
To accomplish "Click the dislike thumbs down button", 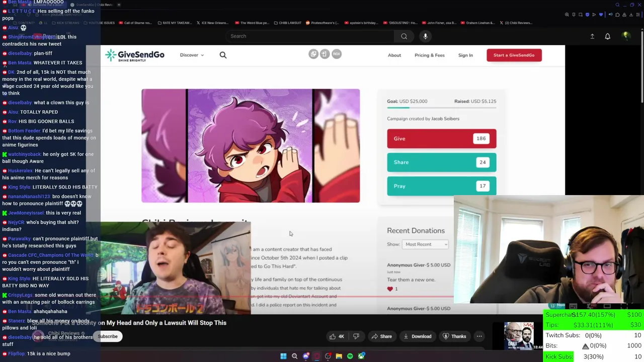I will pyautogui.click(x=356, y=336).
